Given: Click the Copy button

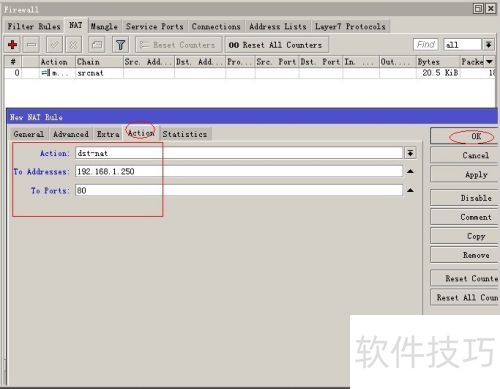Looking at the screenshot, I should 465,236.
